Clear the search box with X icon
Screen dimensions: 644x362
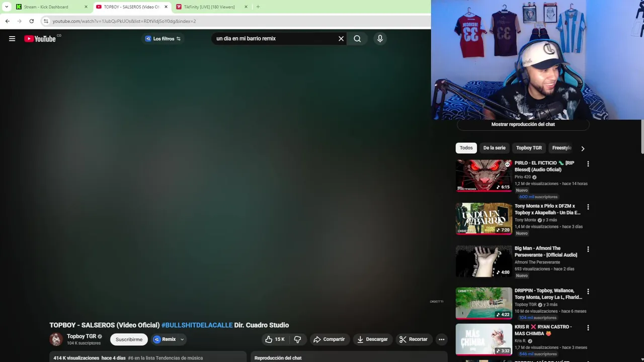341,39
